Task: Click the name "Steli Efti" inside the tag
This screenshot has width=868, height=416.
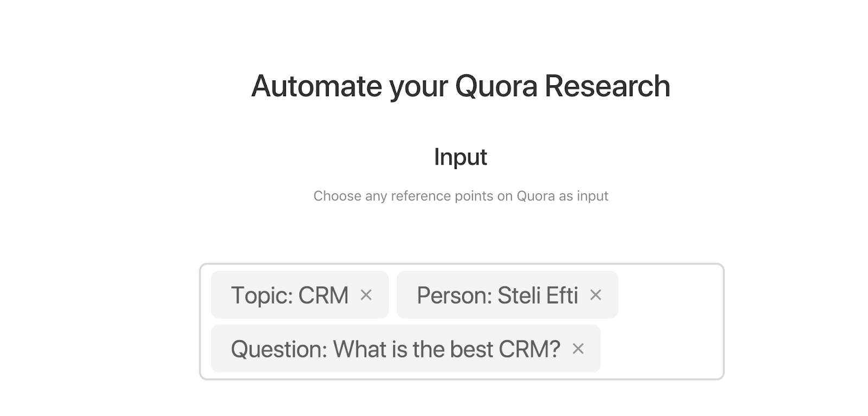Action: click(x=538, y=295)
